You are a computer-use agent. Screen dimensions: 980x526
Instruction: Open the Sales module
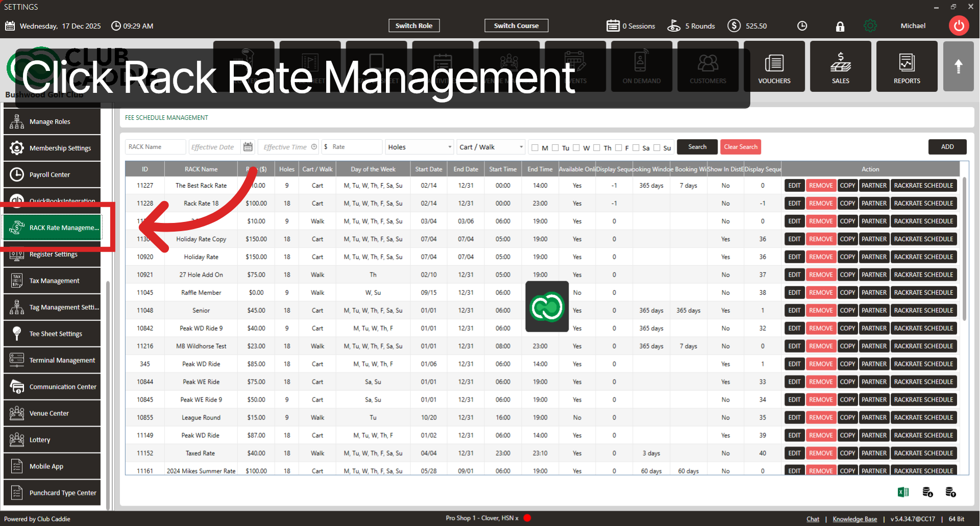pos(840,67)
